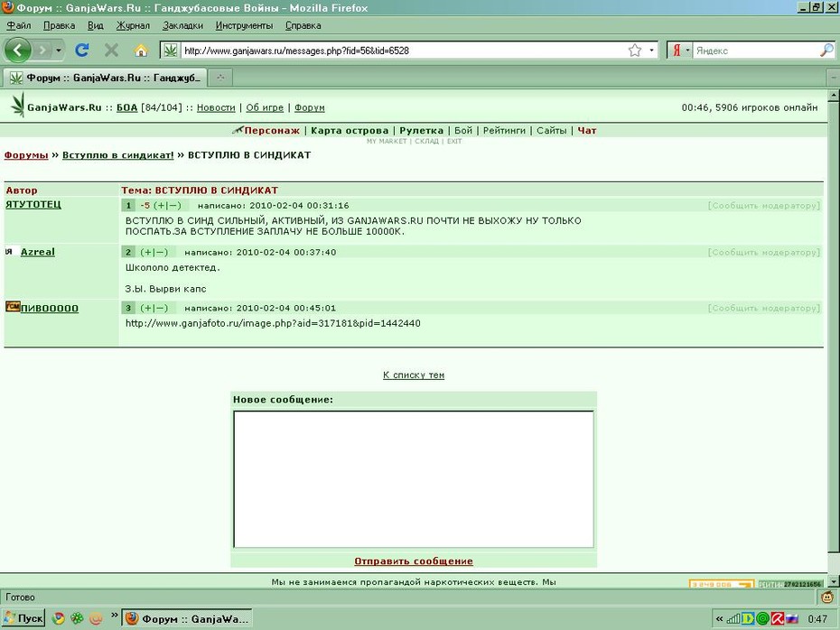
Task: Click the Firefox back arrow button
Action: point(18,51)
